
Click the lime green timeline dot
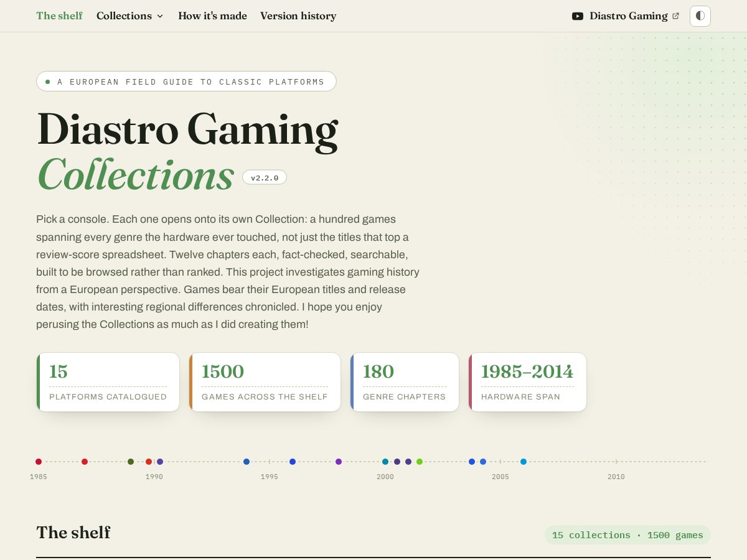(420, 462)
